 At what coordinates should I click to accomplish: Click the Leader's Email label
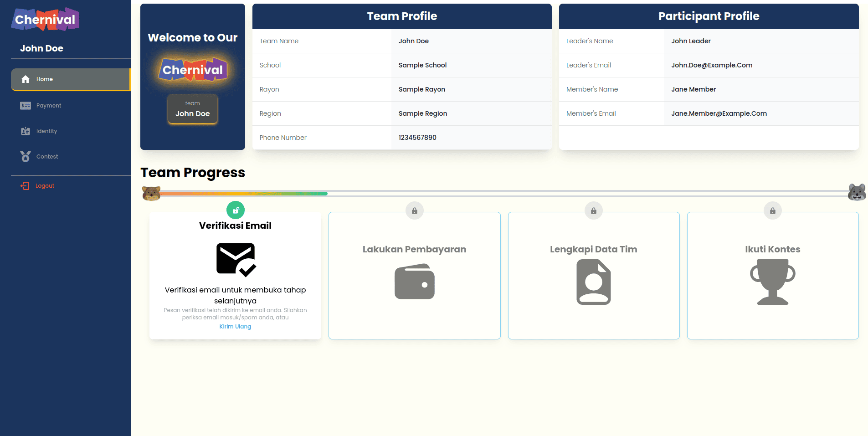[589, 65]
